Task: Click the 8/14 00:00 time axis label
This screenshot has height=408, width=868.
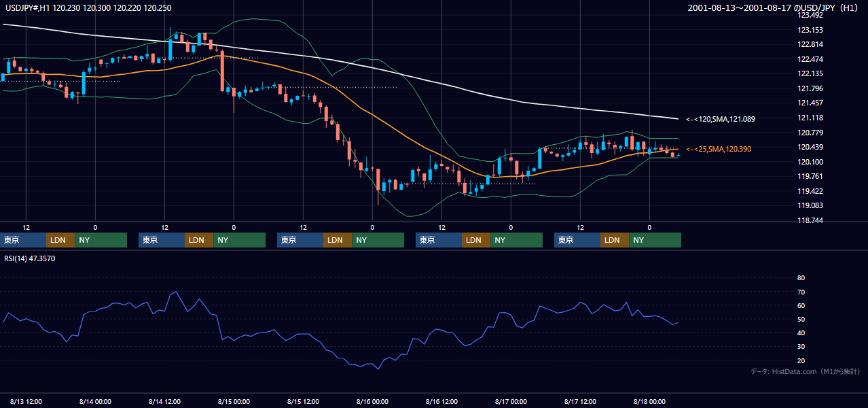Action: [x=95, y=401]
